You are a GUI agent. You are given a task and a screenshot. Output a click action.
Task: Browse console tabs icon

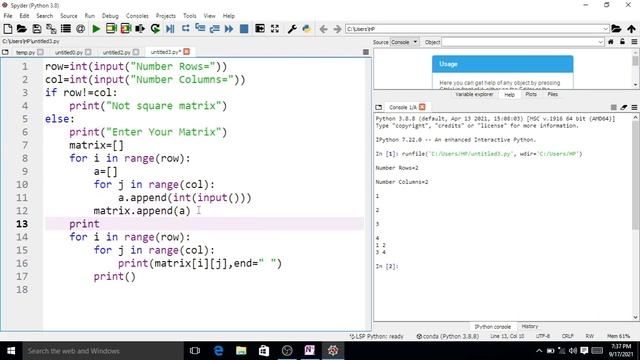(379, 107)
